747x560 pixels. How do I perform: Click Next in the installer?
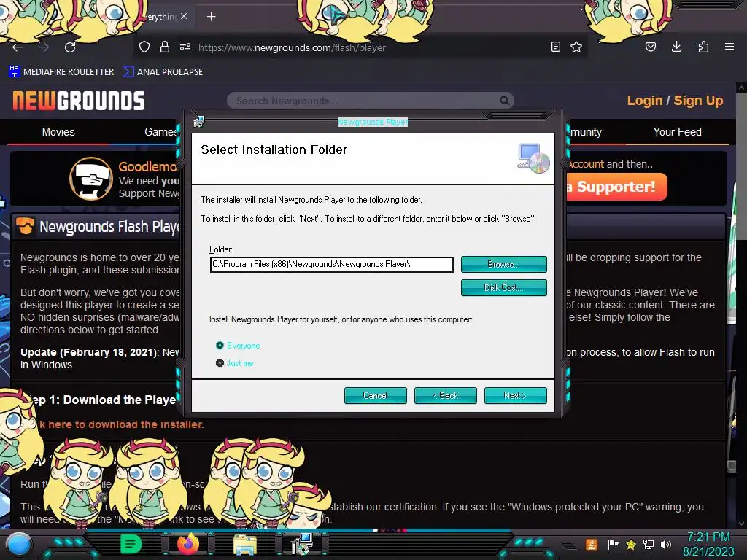pyautogui.click(x=516, y=395)
